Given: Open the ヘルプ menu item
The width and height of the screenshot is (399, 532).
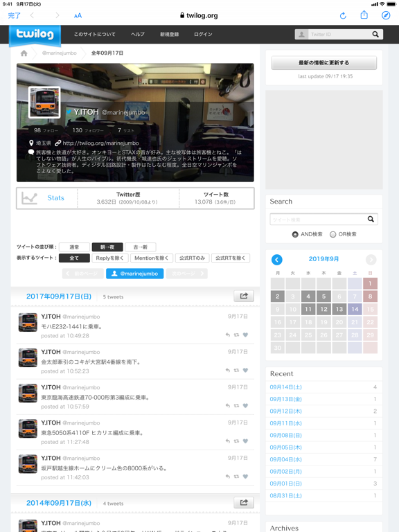Looking at the screenshot, I should [138, 34].
